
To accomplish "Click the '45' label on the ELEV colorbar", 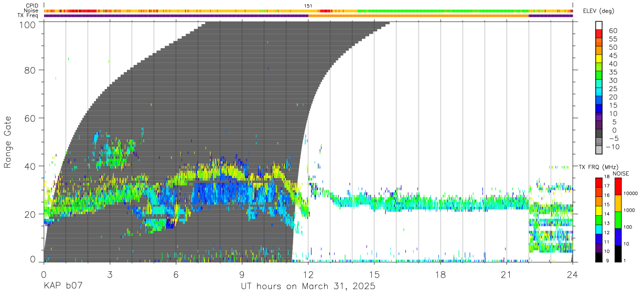I will click(x=613, y=56).
